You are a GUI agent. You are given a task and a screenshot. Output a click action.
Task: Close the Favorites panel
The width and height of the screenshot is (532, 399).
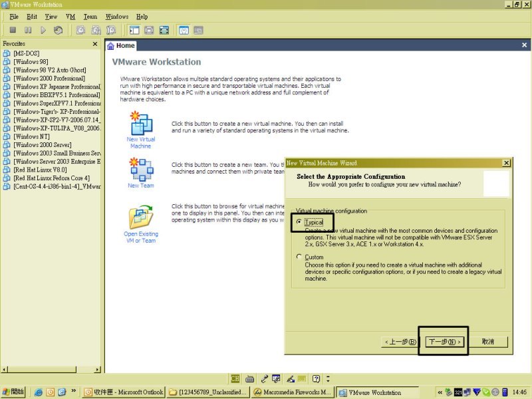coord(95,44)
